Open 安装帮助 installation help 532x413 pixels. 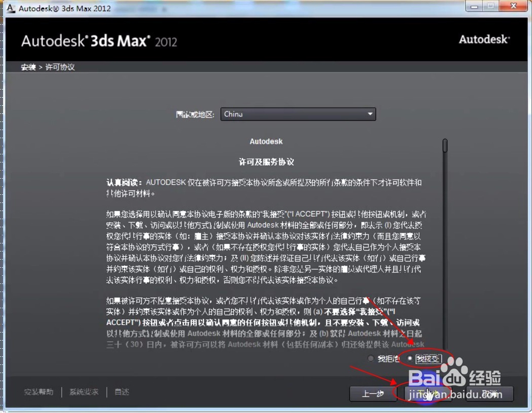pyautogui.click(x=38, y=392)
